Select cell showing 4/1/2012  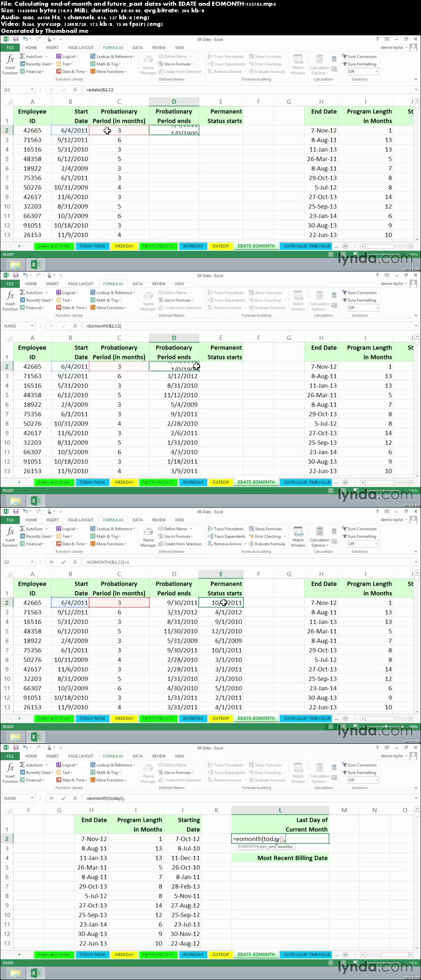click(x=221, y=612)
